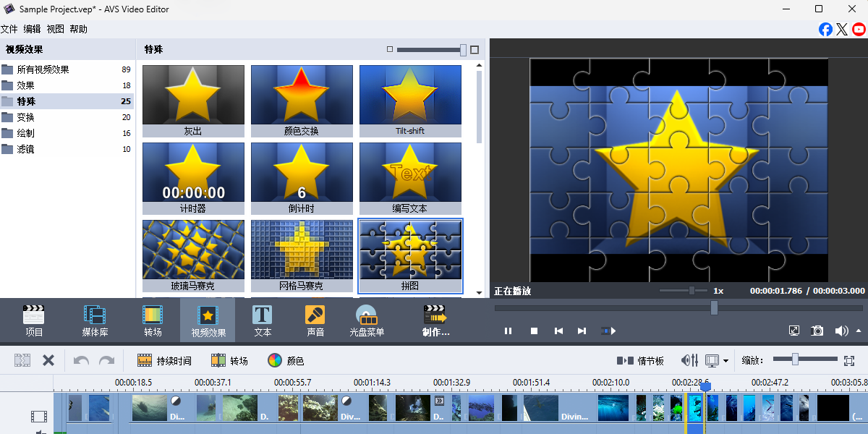The image size is (868, 434).
Task: Select the Tilt-shift effect thumbnail
Action: 410,101
